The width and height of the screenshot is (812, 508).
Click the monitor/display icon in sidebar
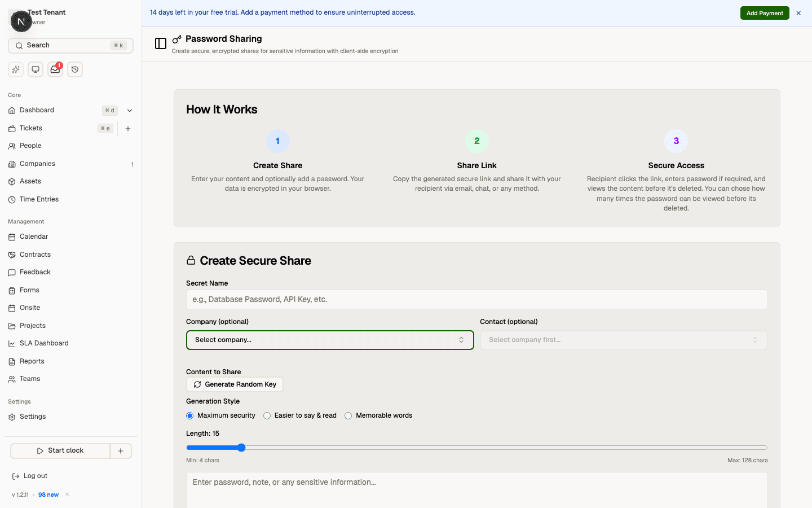(x=35, y=69)
